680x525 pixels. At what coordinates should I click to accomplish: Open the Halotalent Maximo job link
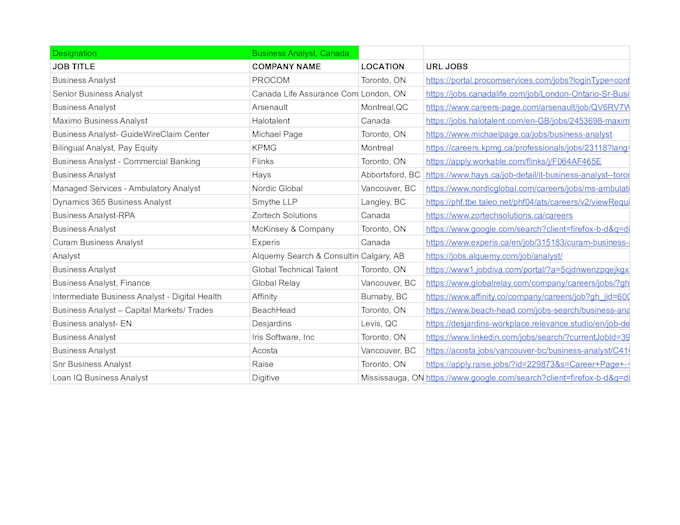[x=527, y=121]
